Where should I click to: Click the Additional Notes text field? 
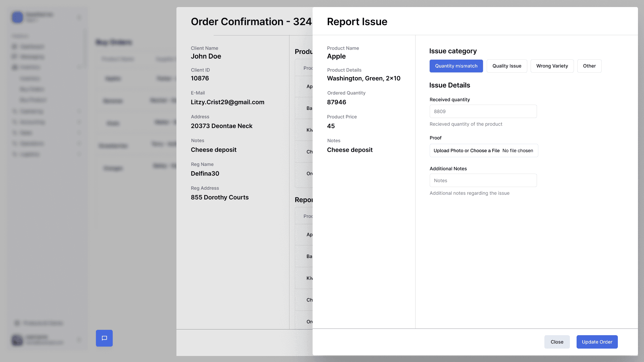tap(483, 180)
